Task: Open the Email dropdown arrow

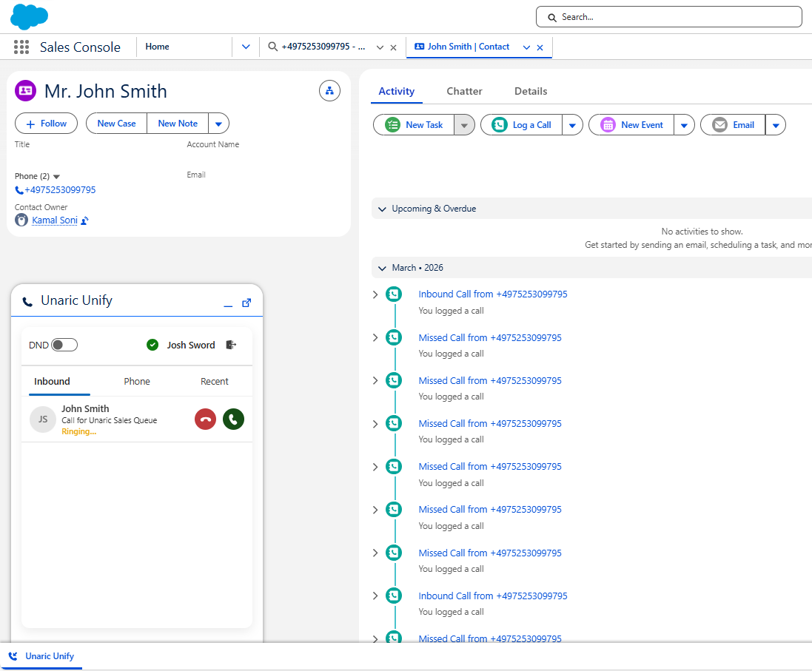Action: pyautogui.click(x=776, y=125)
